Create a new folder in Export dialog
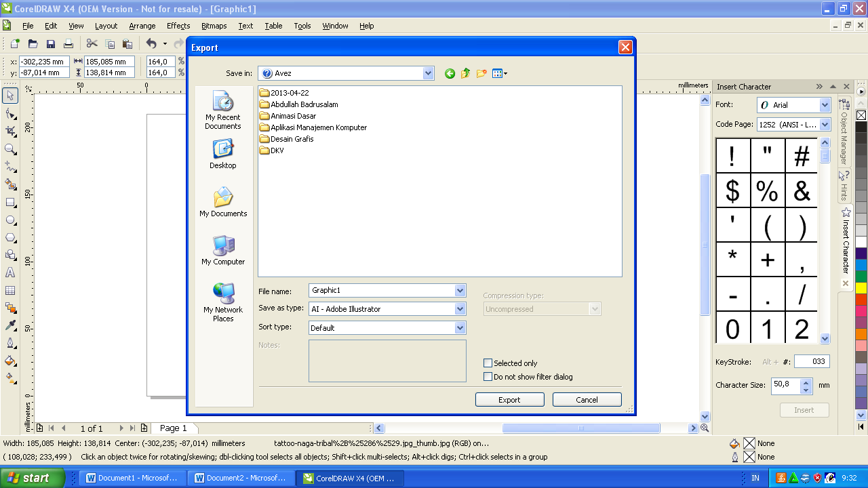 (482, 73)
